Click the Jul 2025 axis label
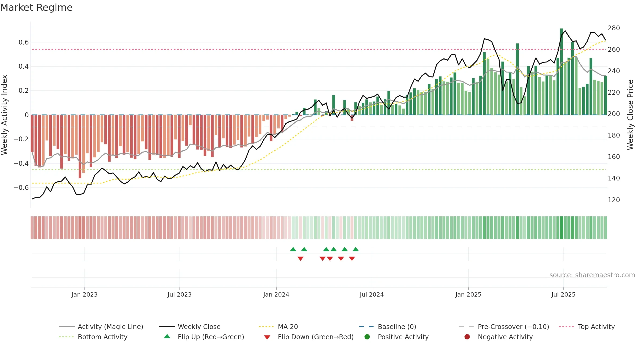 pyautogui.click(x=563, y=295)
